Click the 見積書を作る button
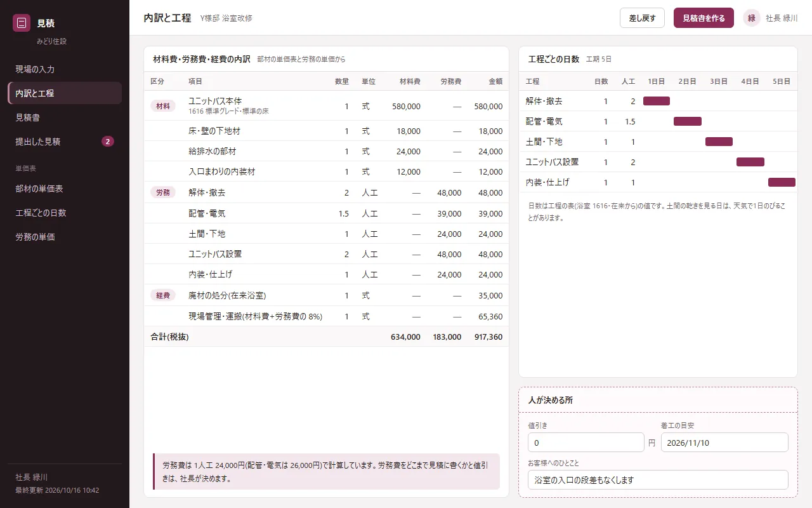The image size is (812, 508). (x=704, y=18)
